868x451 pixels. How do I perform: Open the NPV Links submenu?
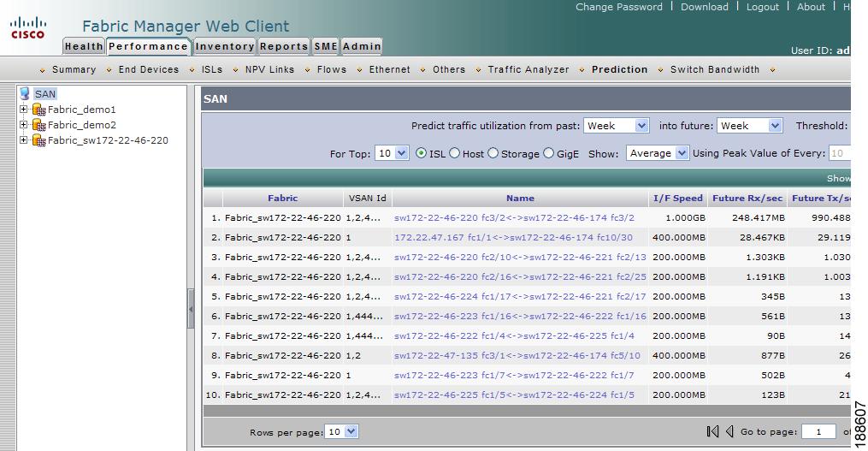click(x=269, y=69)
